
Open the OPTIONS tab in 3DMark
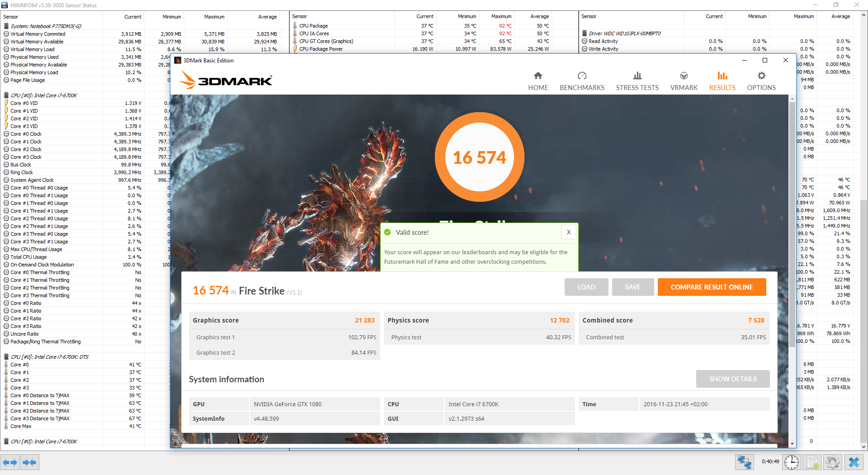click(761, 81)
